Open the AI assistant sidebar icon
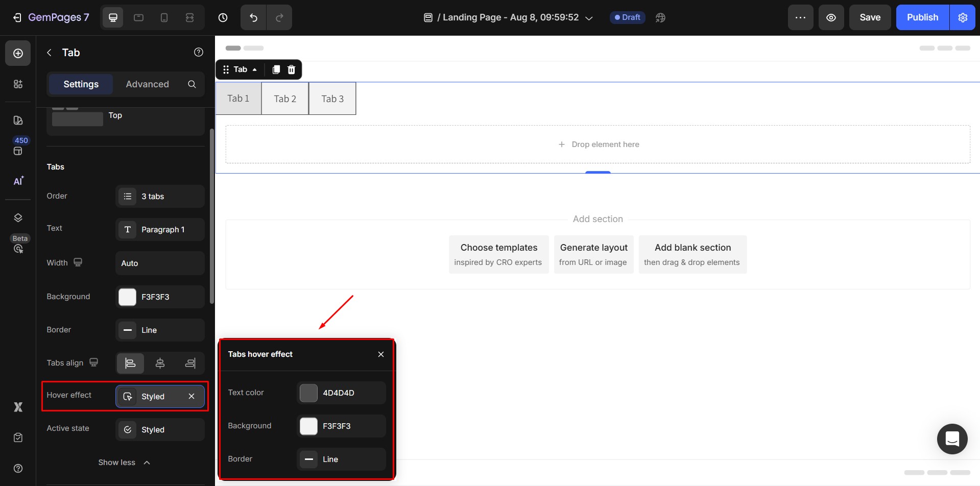Image resolution: width=980 pixels, height=486 pixels. point(18,181)
